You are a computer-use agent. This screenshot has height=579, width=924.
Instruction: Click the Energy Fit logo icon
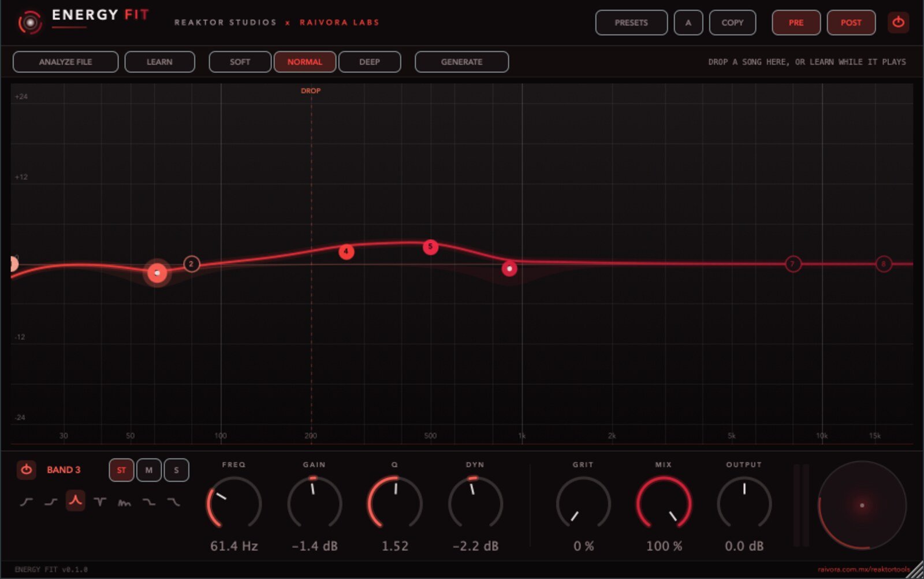point(30,23)
